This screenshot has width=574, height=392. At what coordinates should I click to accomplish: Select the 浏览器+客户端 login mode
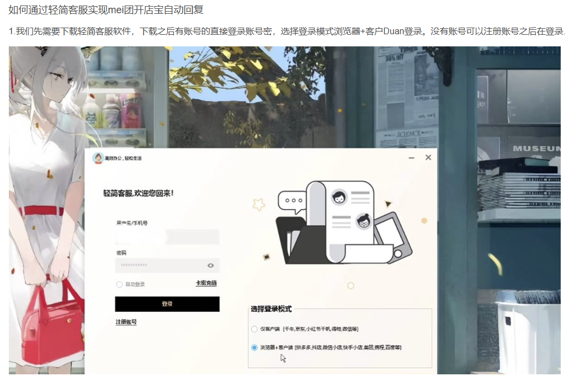pos(254,348)
